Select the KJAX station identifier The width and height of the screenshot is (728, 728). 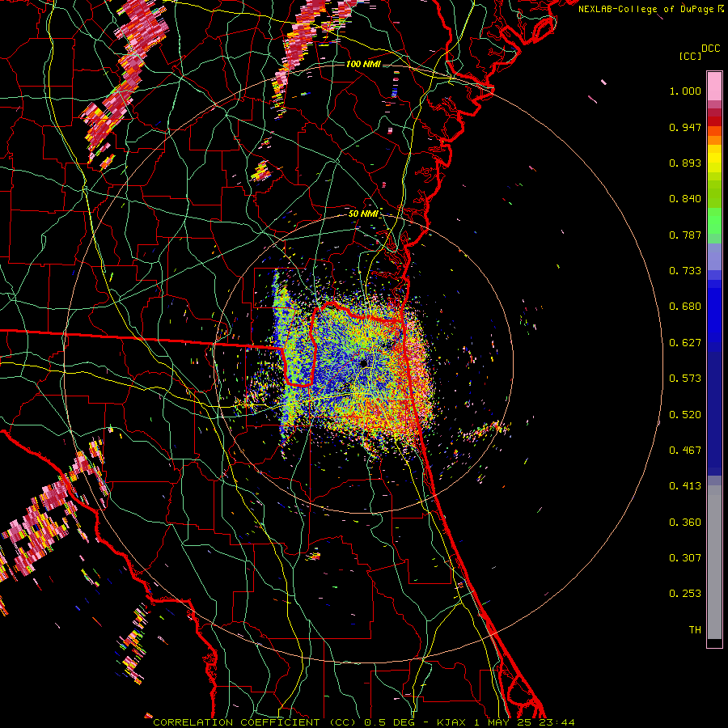[451, 722]
